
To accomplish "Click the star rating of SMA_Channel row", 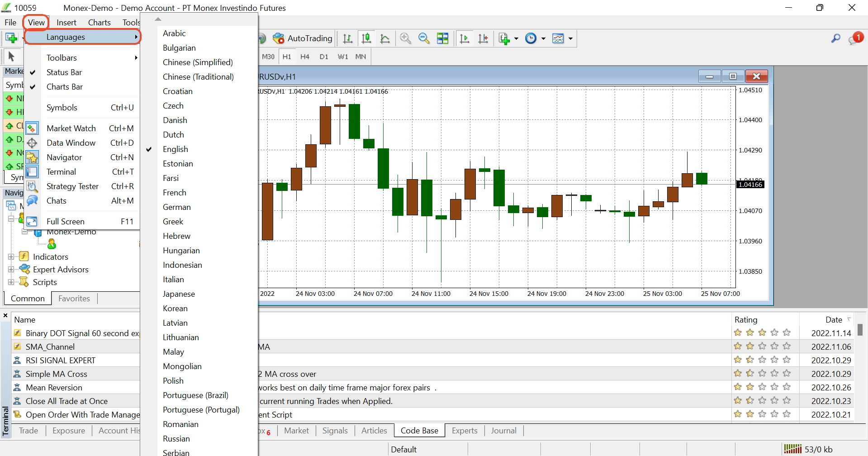I will point(762,347).
